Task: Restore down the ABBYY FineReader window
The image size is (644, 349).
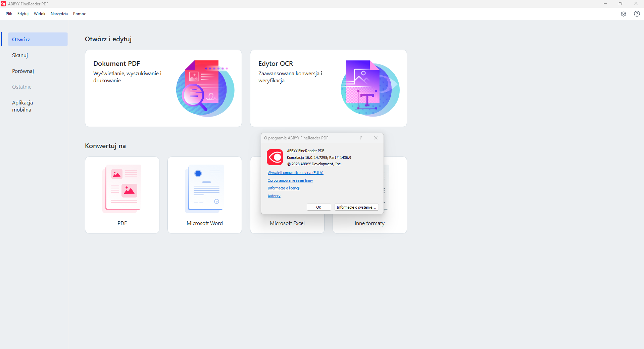Action: pos(621,4)
